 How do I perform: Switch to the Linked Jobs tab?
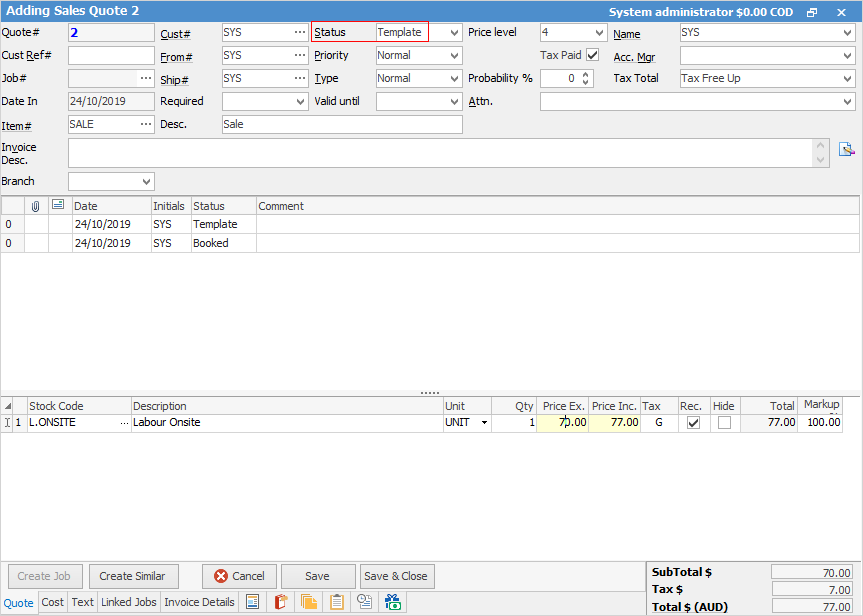pyautogui.click(x=128, y=602)
